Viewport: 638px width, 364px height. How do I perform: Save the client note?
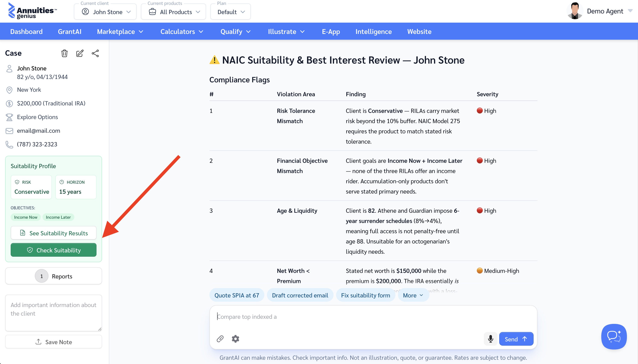[x=54, y=342]
